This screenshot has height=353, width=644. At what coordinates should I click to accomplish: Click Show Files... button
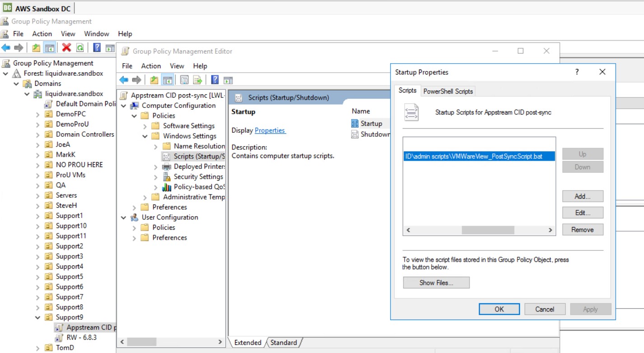436,283
